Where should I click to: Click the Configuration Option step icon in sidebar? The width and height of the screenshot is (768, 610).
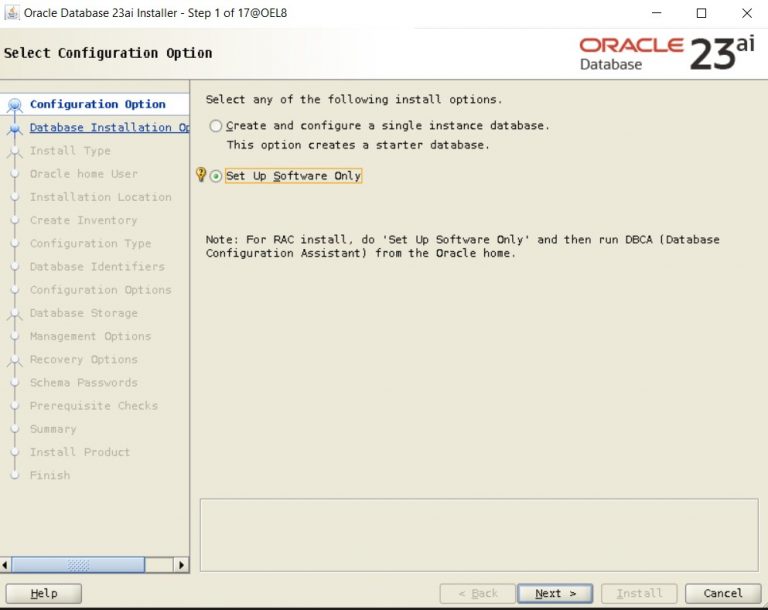(x=14, y=105)
